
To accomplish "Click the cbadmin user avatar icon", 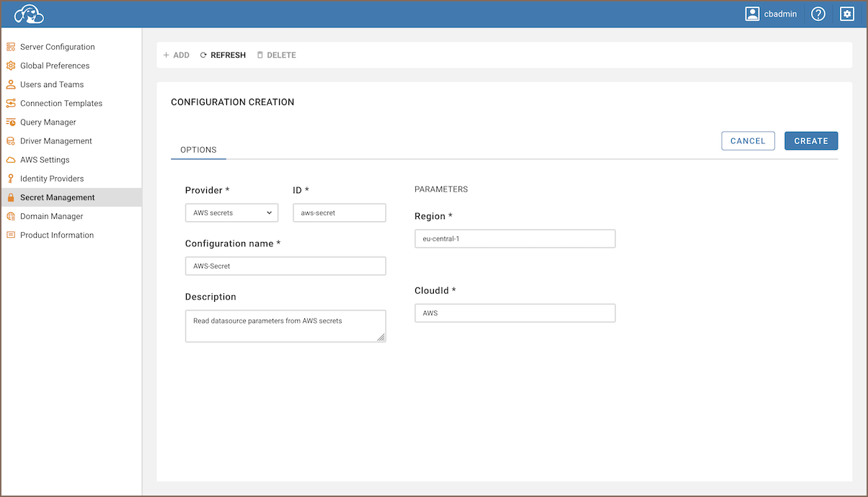I will click(x=753, y=14).
